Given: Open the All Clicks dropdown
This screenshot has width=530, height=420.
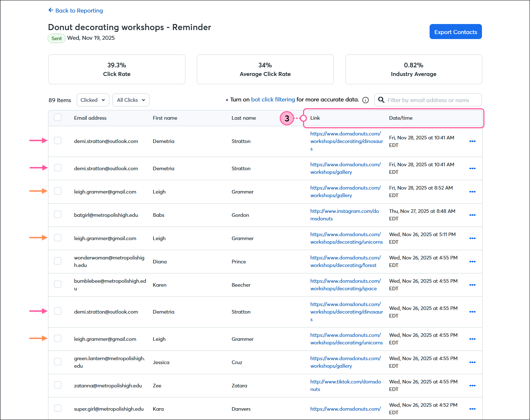Looking at the screenshot, I should pyautogui.click(x=131, y=100).
